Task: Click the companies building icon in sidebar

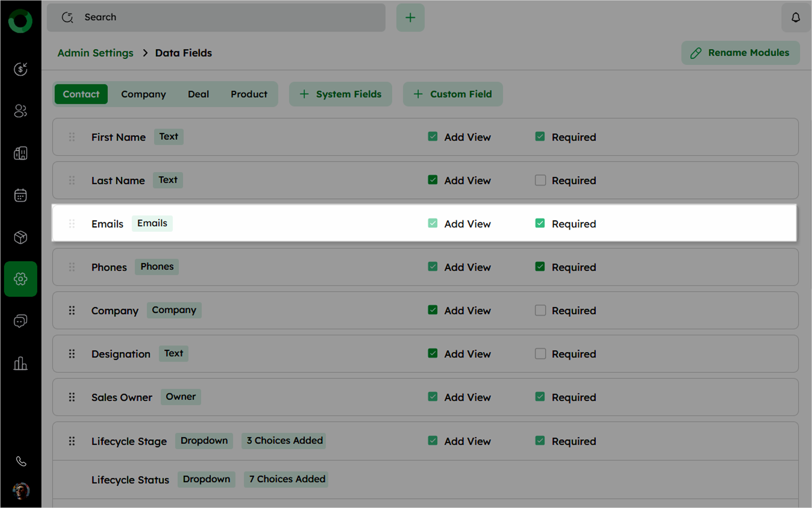Action: (20, 153)
